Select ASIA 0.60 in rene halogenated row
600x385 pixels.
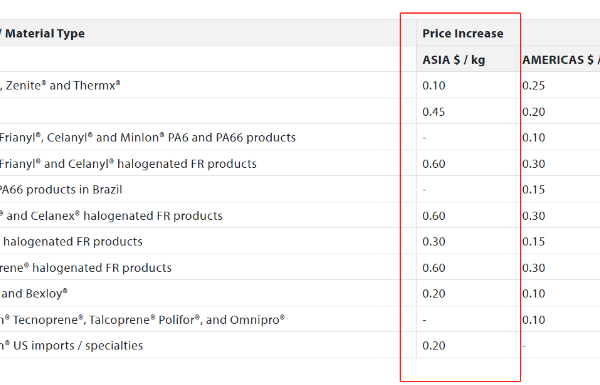point(434,268)
